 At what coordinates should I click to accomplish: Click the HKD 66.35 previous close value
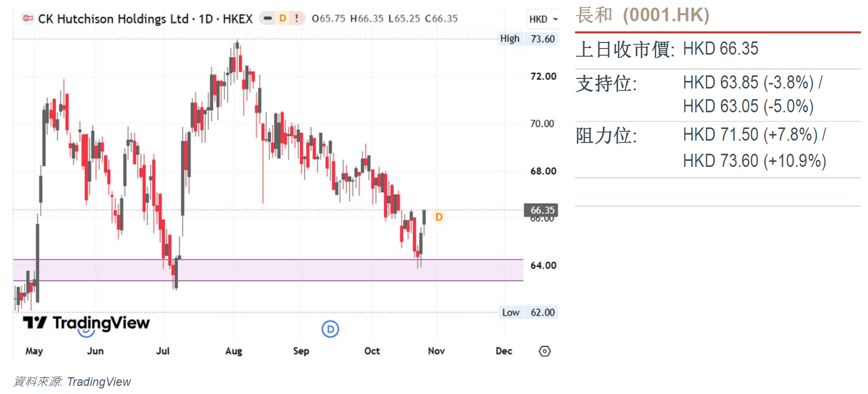point(721,49)
